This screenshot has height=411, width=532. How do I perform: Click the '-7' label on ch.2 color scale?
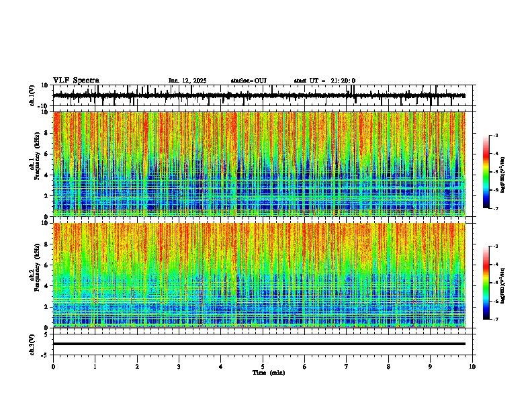[x=495, y=320]
